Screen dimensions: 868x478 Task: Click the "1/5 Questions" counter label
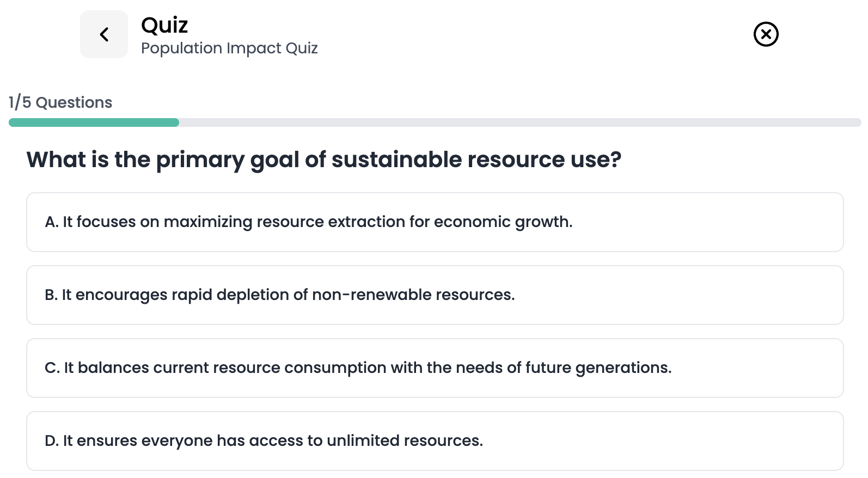pyautogui.click(x=60, y=102)
